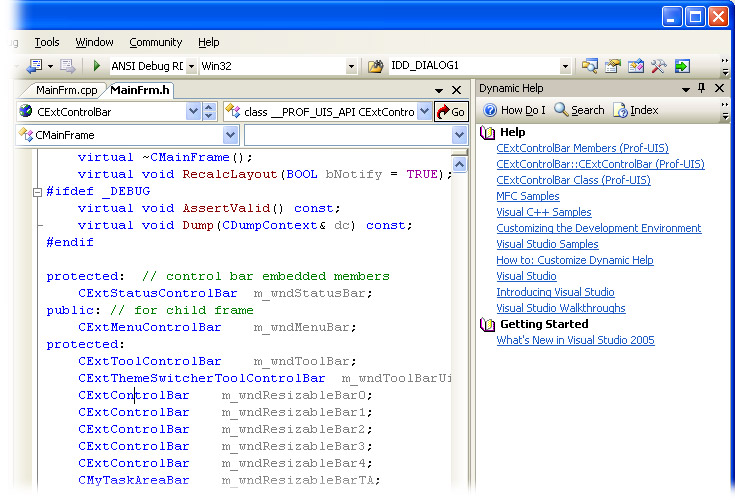Open Customizing the Development Environment link
735x500 pixels.
coord(599,228)
